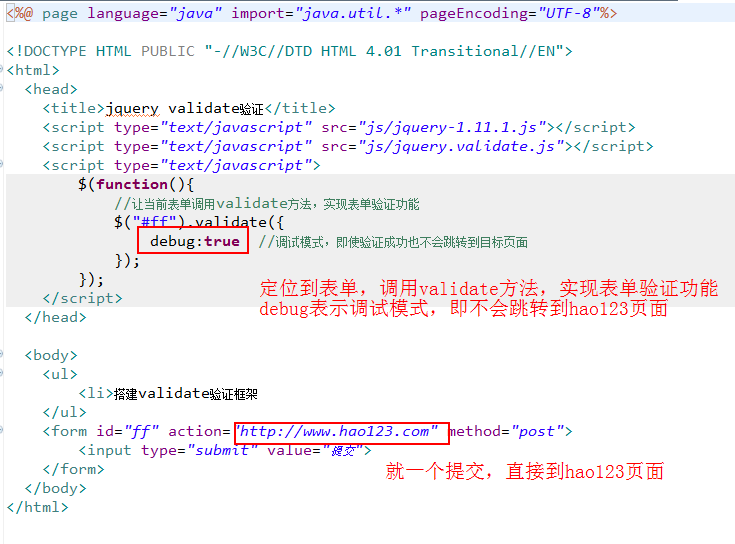Click the src value "js/jquery.validate.js"

[461, 146]
